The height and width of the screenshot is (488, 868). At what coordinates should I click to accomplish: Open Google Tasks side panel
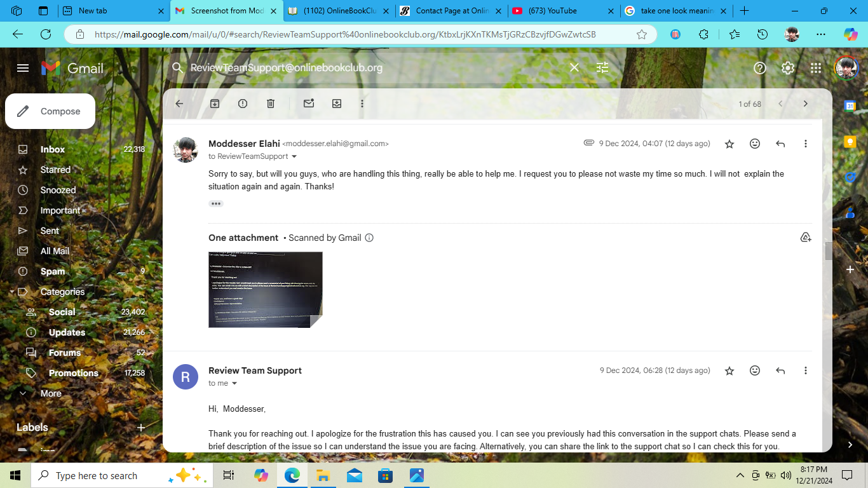[x=850, y=177]
